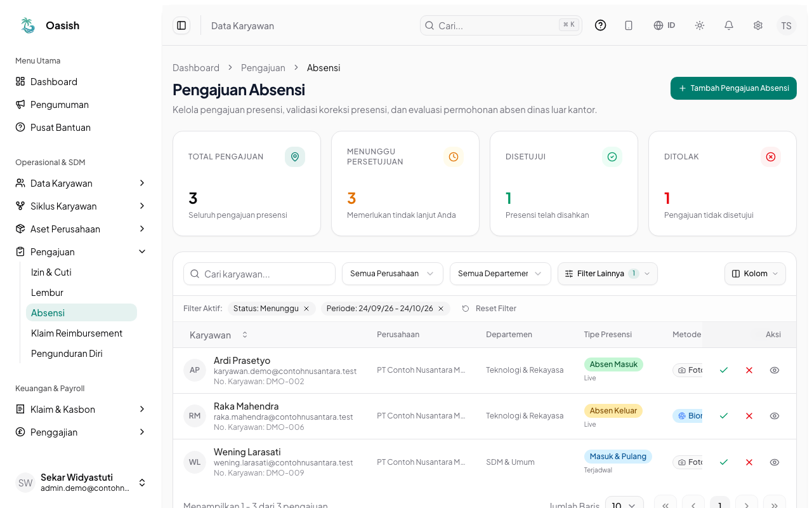The image size is (812, 508).
Task: Switch language using the ID globe button
Action: coord(664,25)
